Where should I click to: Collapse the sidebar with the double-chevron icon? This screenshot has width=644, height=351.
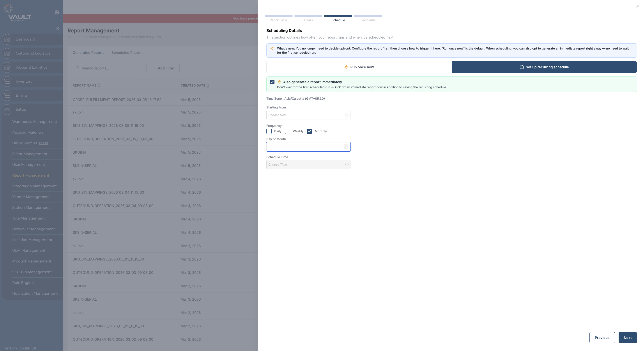click(x=57, y=28)
